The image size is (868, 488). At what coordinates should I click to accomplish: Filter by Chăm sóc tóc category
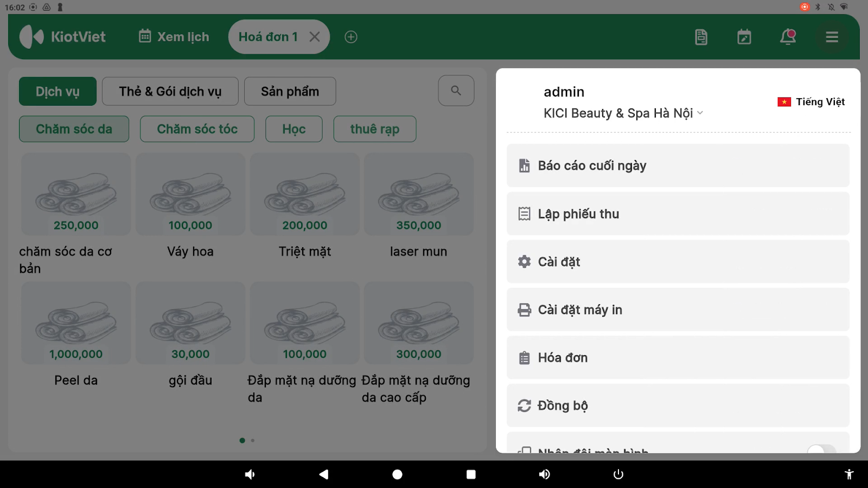pyautogui.click(x=197, y=129)
